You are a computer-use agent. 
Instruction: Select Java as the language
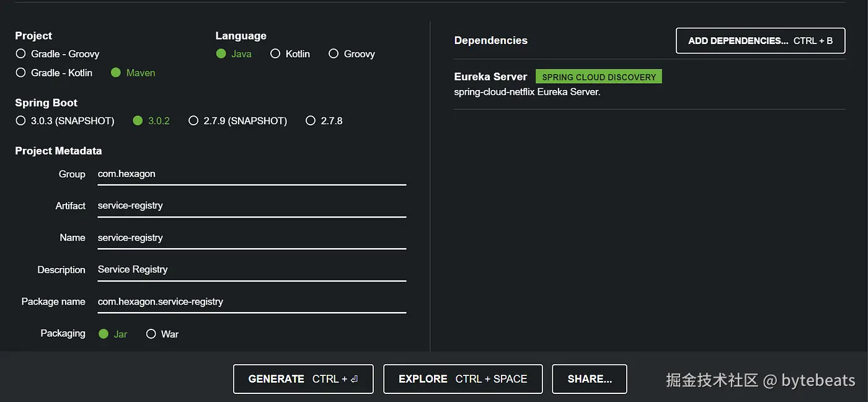click(221, 54)
